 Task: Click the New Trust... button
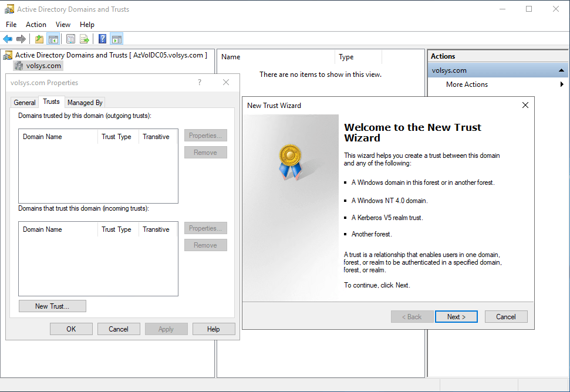52,306
